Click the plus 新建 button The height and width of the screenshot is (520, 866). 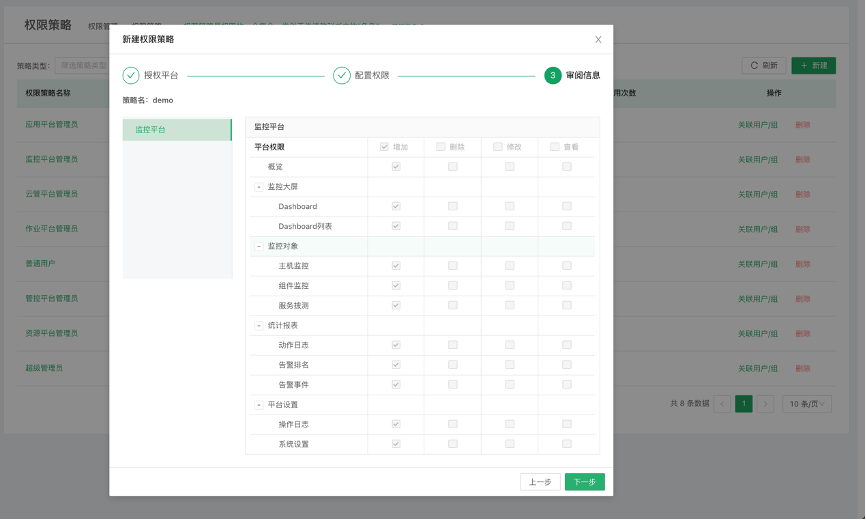(813, 65)
